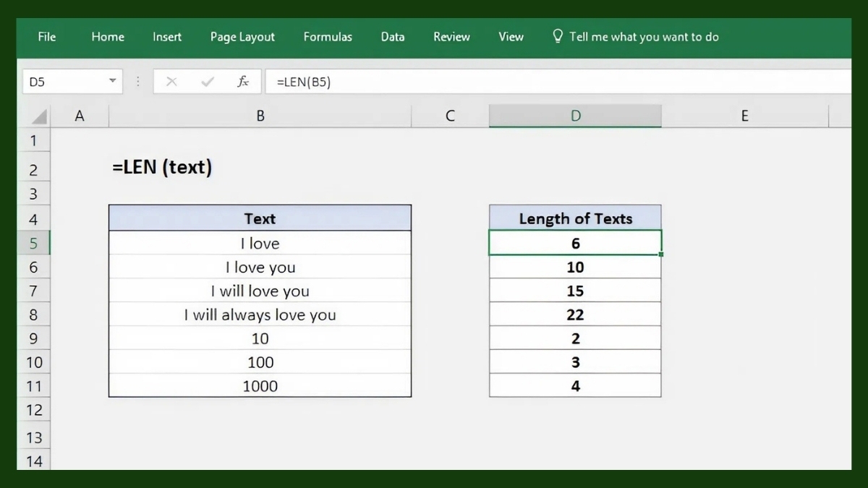The height and width of the screenshot is (488, 868).
Task: Open the File menu
Action: tap(46, 36)
